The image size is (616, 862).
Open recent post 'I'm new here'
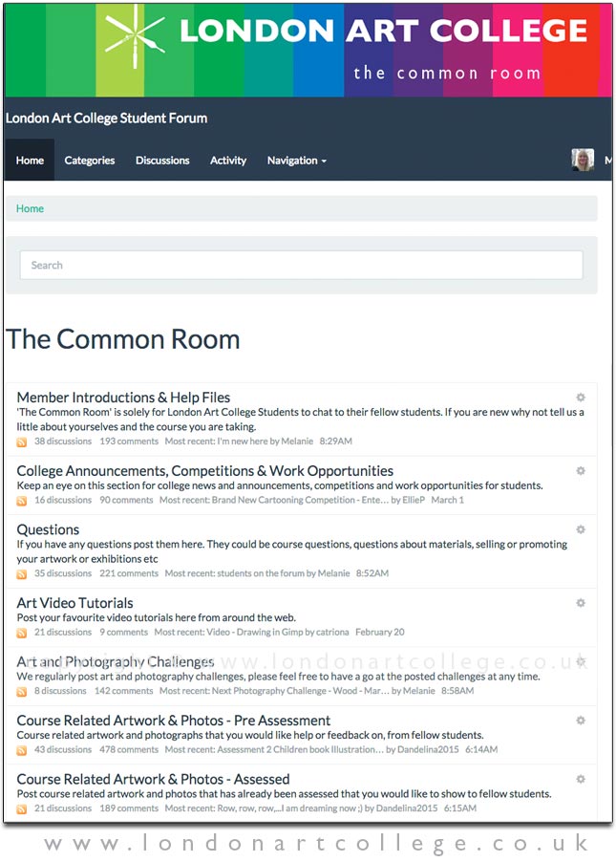243,441
